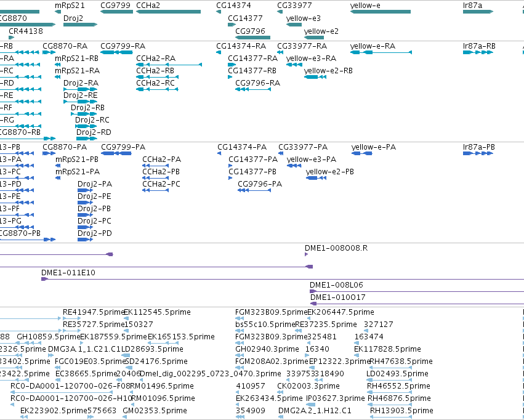Select the yellow-e gene label
Viewport: 524px width, 420px height.
click(x=365, y=6)
